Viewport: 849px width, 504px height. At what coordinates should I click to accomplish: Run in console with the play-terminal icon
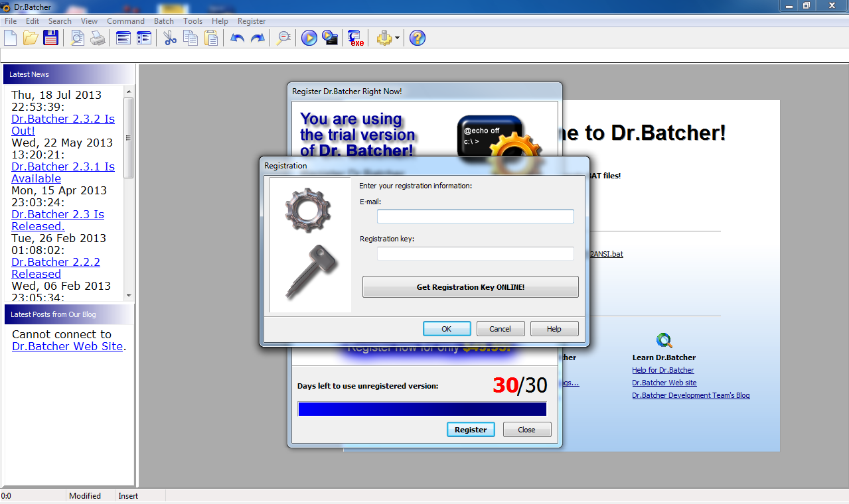330,38
